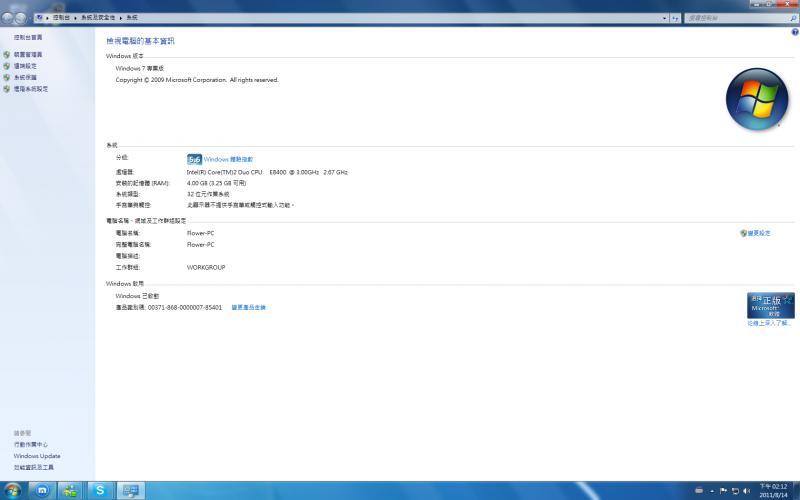
Task: Click the refresh button beside address bar
Action: [x=675, y=18]
